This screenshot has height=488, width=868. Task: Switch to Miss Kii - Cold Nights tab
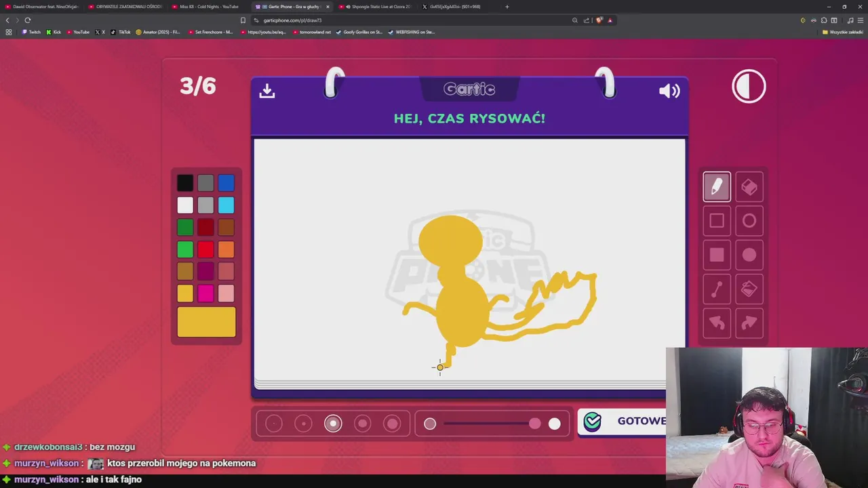[x=205, y=7]
